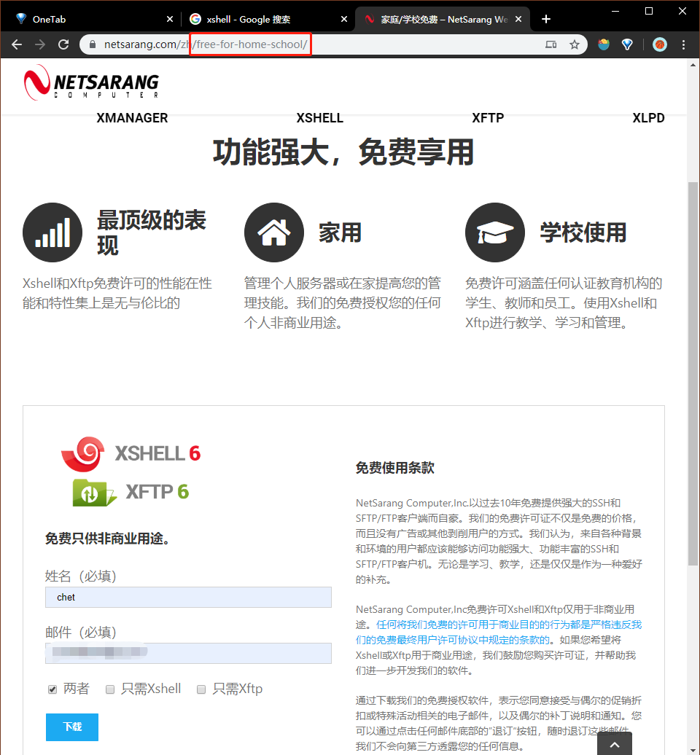Switch to the OneTab tab
The width and height of the screenshot is (700, 755).
(x=92, y=19)
